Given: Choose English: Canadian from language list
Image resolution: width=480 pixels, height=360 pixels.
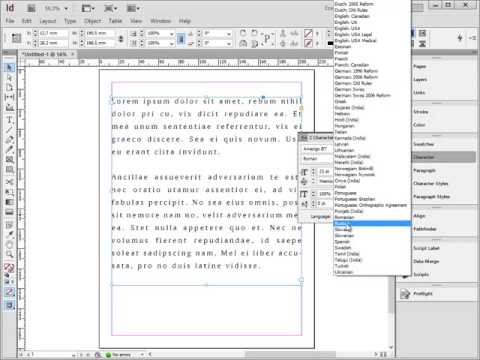Looking at the screenshot, I should pos(352,16).
